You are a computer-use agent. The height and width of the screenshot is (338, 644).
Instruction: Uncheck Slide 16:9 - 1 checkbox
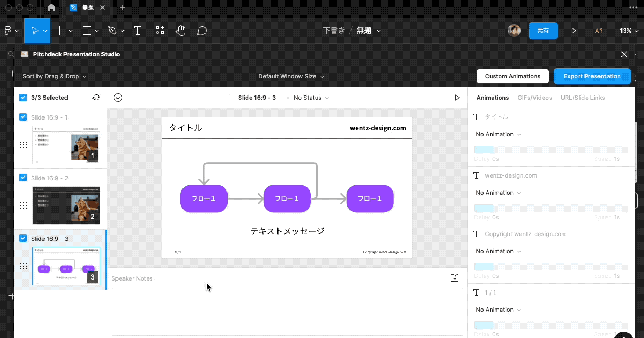[23, 117]
